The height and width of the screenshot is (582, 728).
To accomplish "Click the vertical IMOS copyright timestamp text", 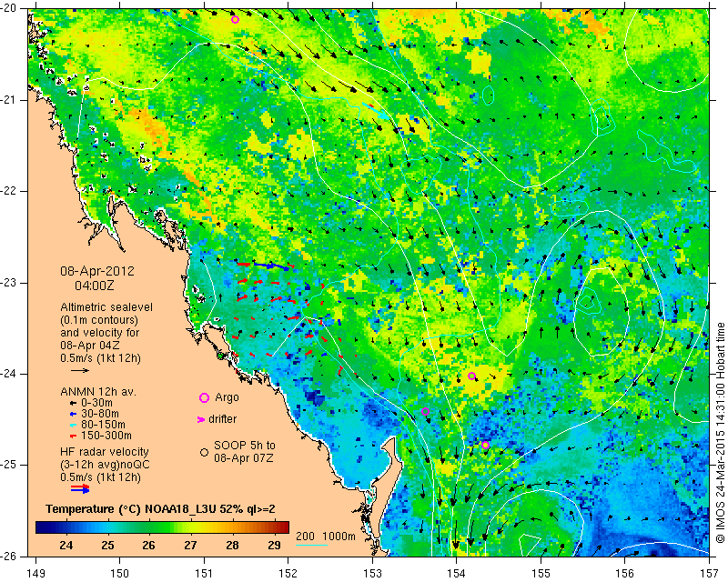I will click(720, 433).
